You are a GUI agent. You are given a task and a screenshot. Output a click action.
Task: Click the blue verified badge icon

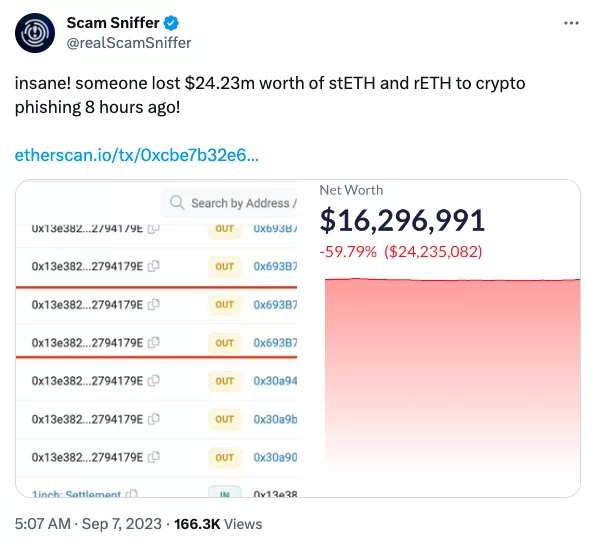pos(171,23)
